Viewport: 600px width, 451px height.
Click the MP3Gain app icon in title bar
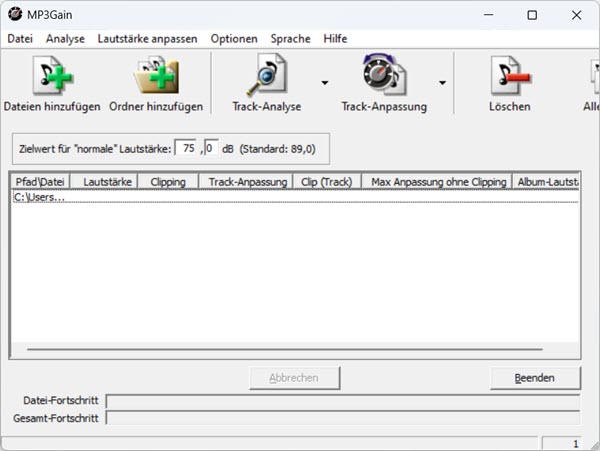click(x=15, y=15)
